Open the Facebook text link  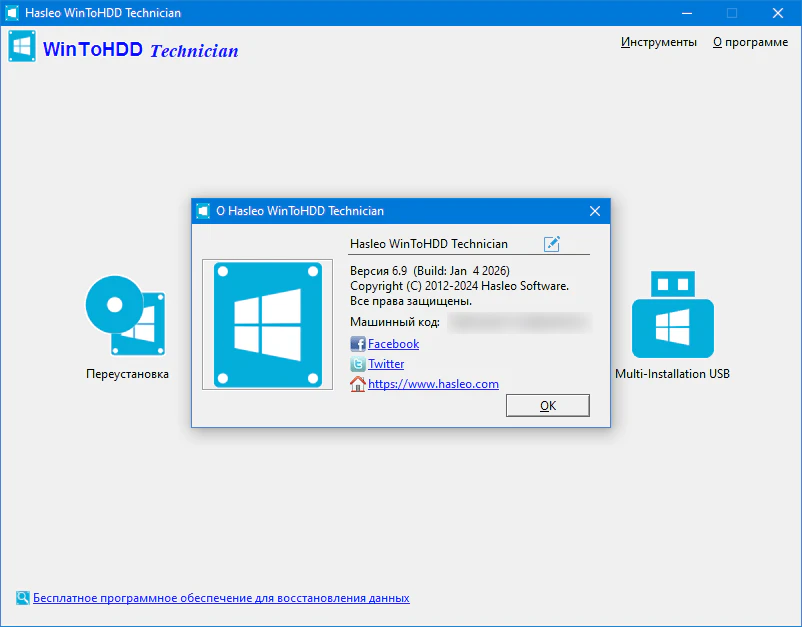(393, 344)
